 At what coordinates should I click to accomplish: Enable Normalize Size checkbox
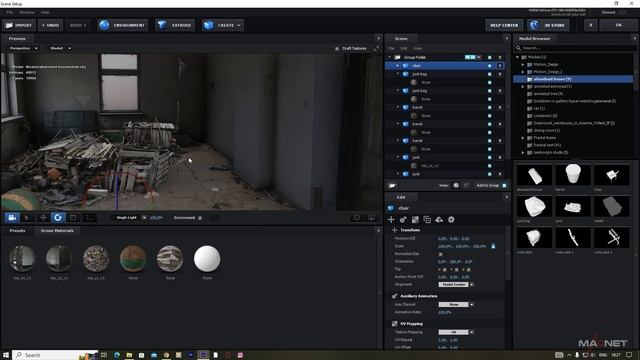440,254
